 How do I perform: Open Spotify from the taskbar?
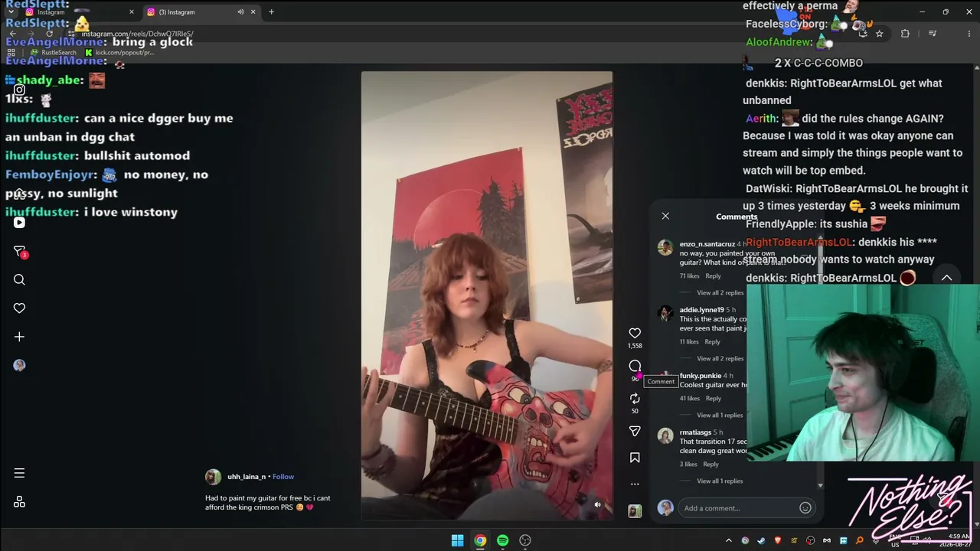(x=502, y=540)
